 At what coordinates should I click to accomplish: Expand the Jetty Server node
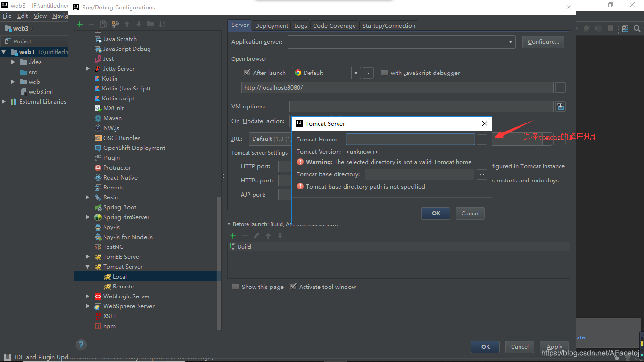pyautogui.click(x=87, y=69)
